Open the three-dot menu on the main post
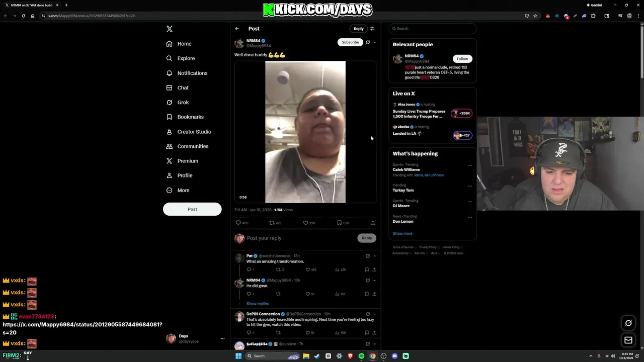 [374, 42]
